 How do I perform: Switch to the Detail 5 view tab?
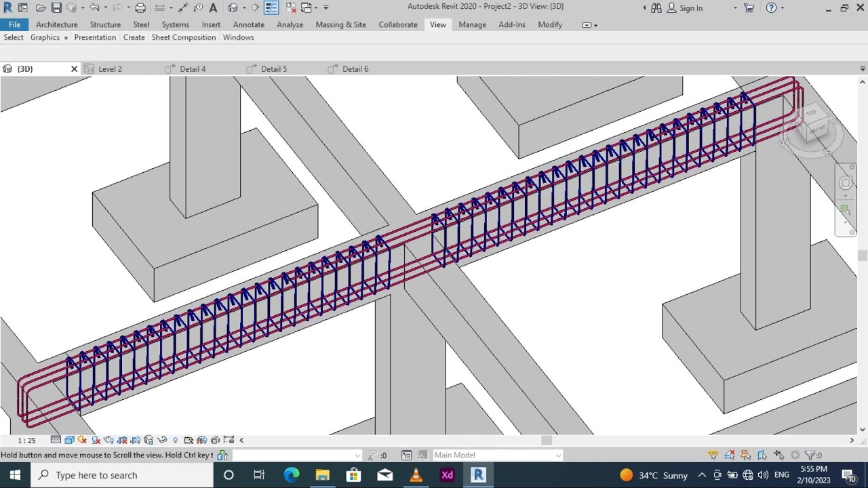(274, 69)
